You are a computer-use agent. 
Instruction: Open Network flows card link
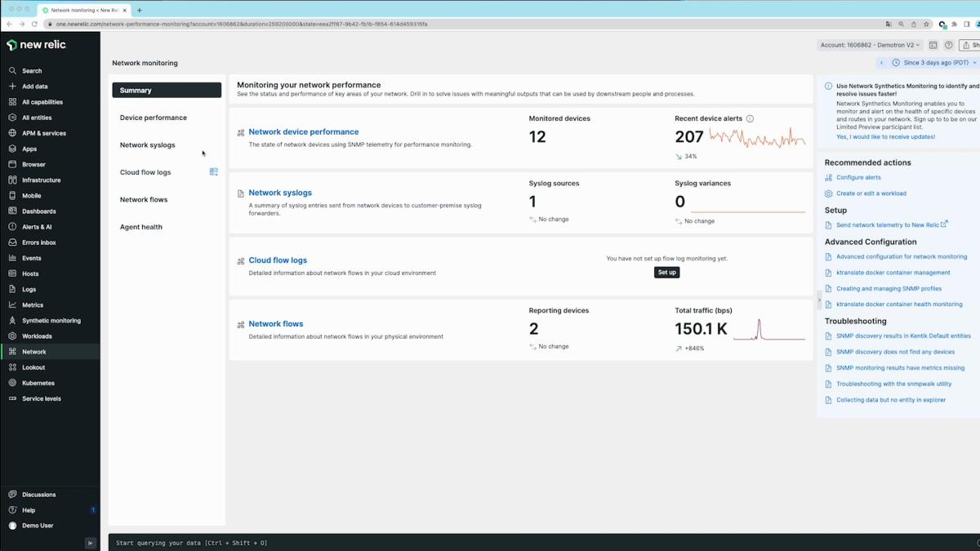coord(276,324)
